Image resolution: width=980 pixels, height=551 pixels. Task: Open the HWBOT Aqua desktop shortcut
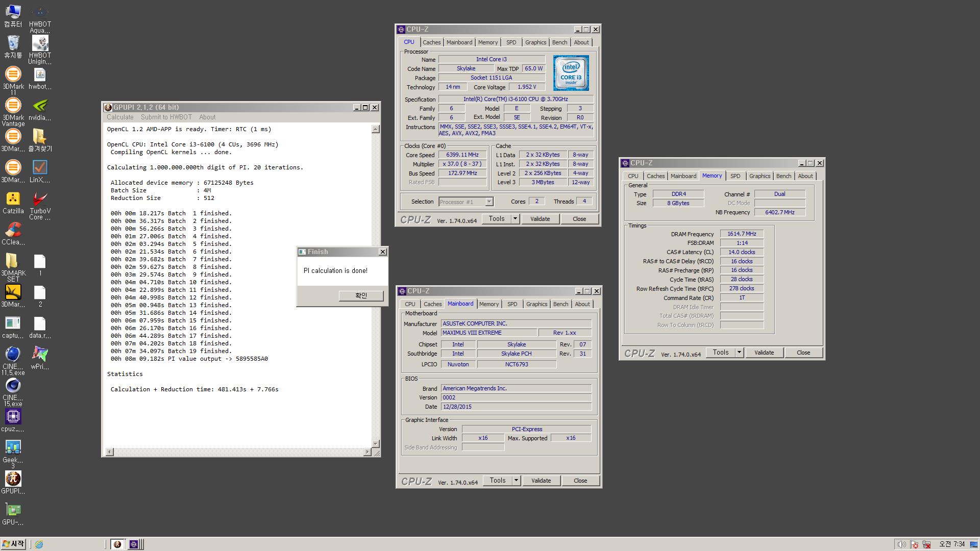click(x=40, y=19)
